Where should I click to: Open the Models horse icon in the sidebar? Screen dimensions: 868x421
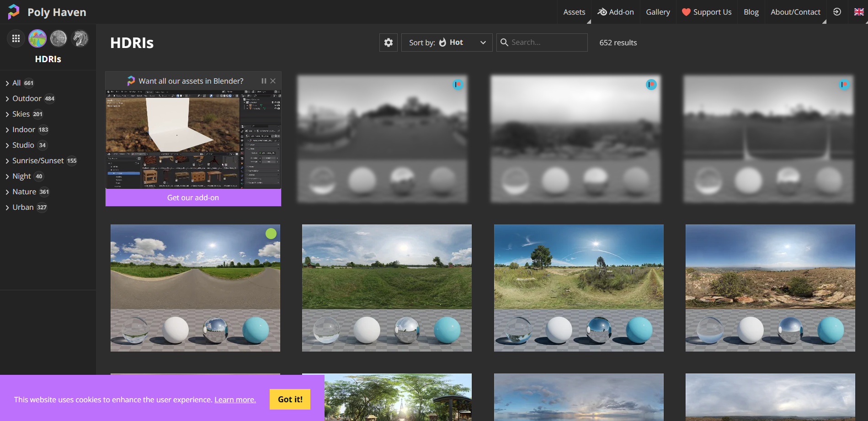(x=80, y=38)
